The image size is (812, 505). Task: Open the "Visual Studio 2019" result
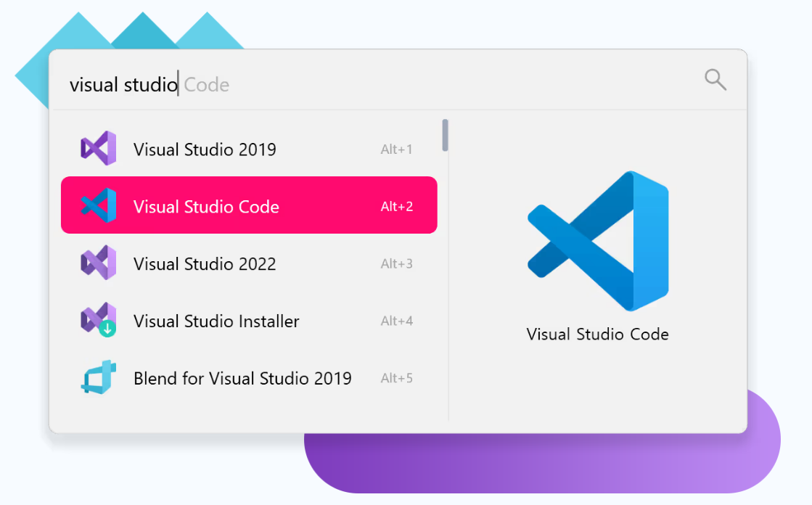(205, 149)
